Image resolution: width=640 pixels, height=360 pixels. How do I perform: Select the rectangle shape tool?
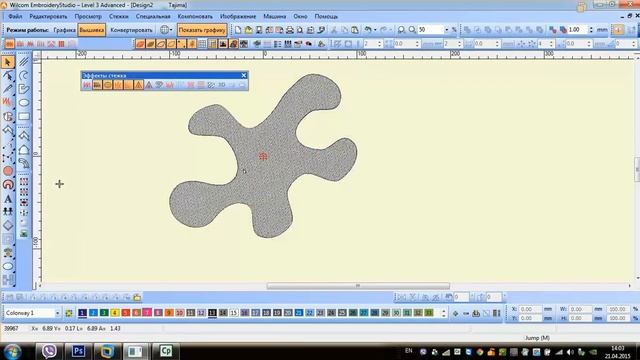pos(24,116)
